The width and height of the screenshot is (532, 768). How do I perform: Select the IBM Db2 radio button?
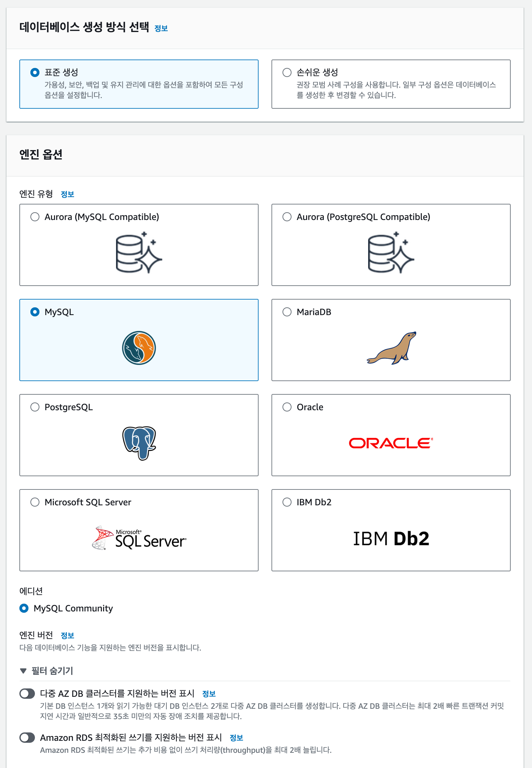click(287, 502)
